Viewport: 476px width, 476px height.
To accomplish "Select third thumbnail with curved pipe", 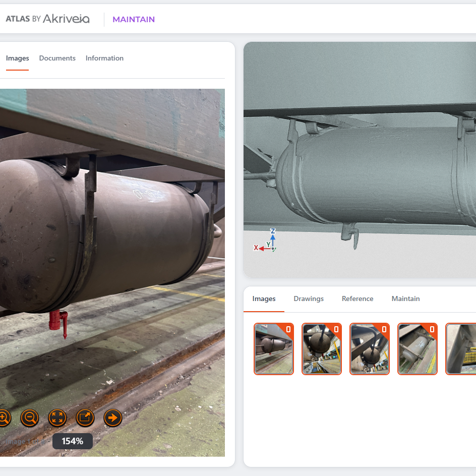I will click(x=370, y=349).
